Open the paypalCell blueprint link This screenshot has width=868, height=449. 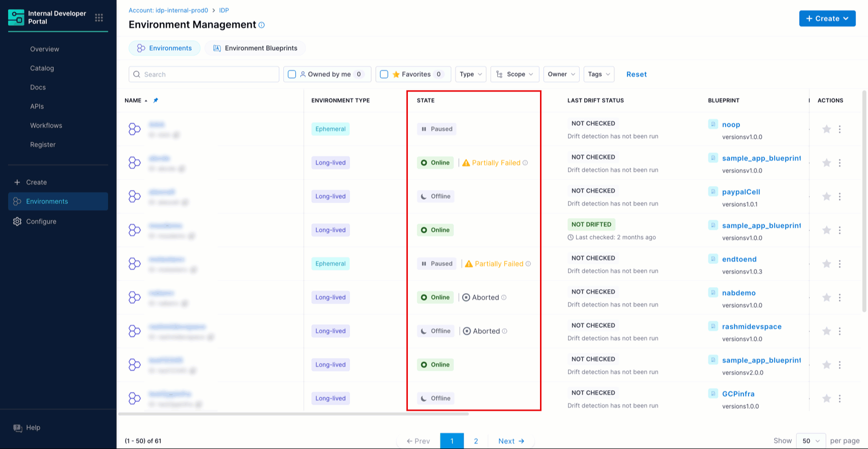click(741, 192)
